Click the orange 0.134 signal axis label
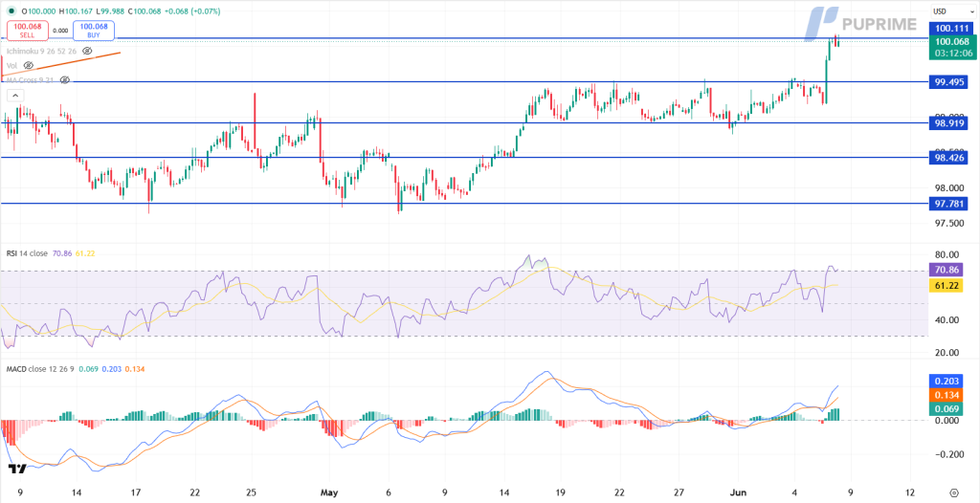The height and width of the screenshot is (503, 980). coord(948,394)
